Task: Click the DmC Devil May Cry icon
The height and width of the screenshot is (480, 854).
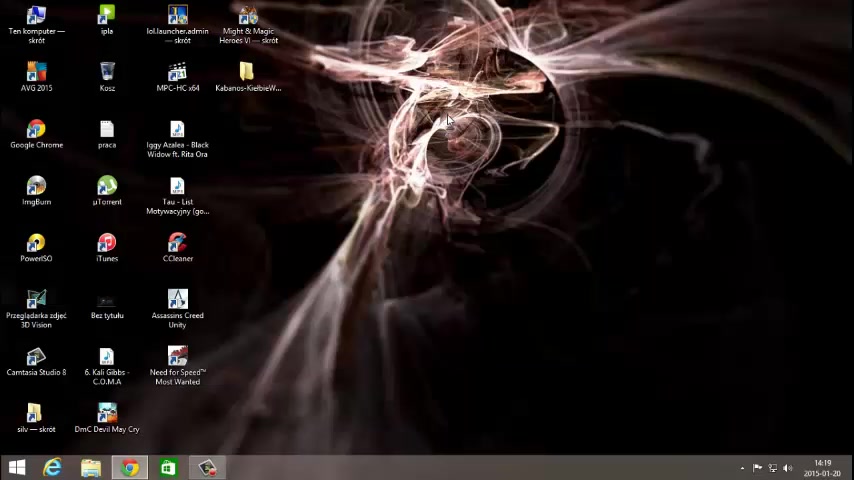Action: point(107,415)
